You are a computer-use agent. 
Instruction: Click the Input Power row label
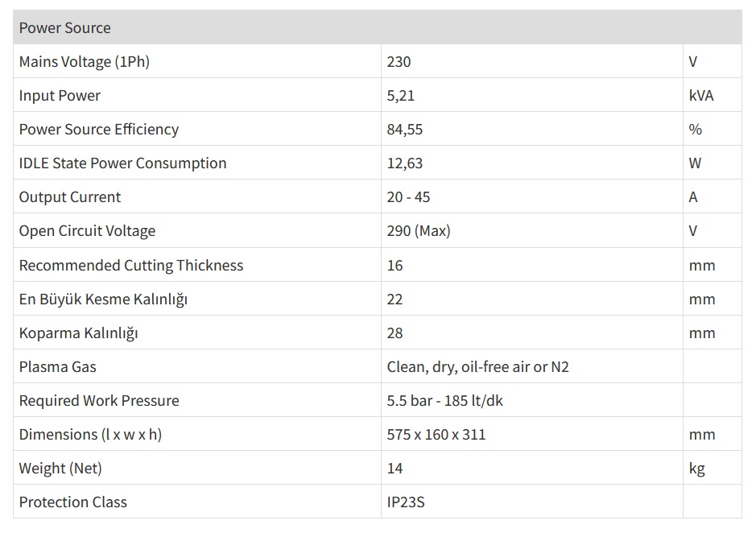point(60,96)
